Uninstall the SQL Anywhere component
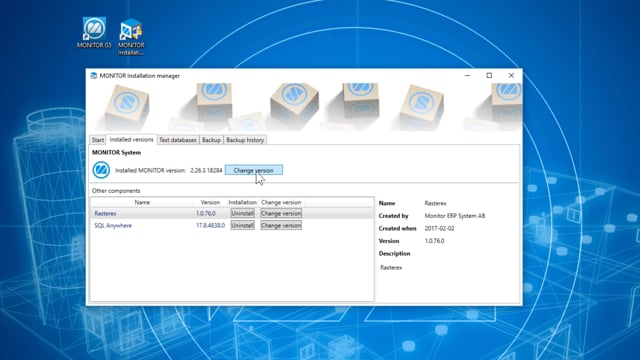640x360 pixels. pyautogui.click(x=242, y=225)
